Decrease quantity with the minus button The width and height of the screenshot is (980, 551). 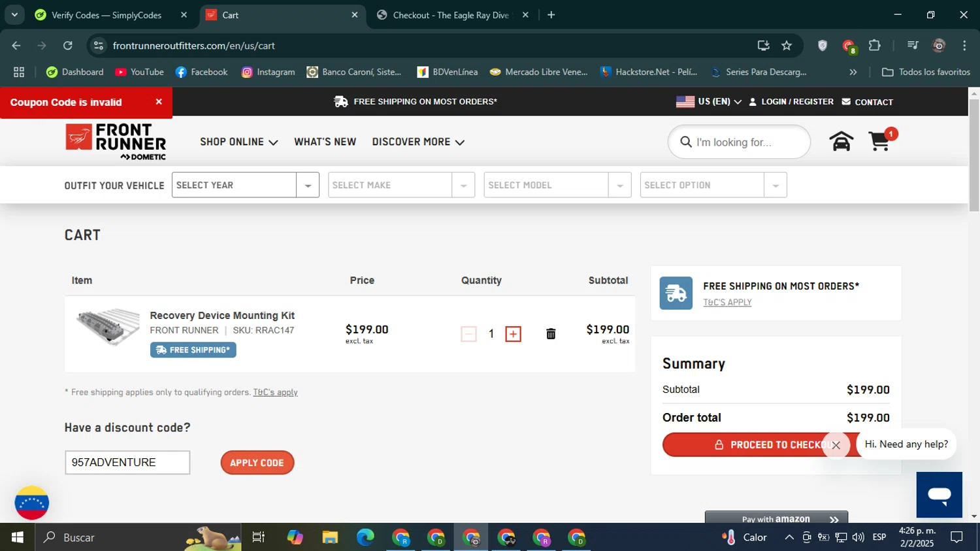click(468, 334)
